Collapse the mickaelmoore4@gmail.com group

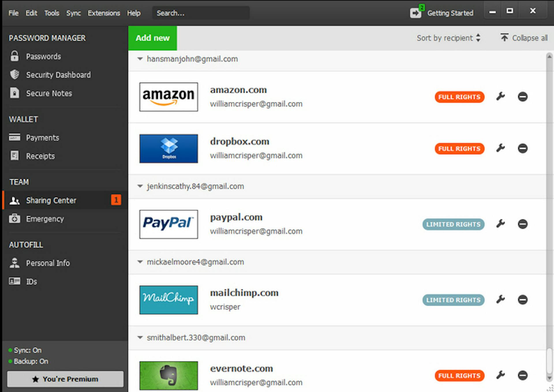pyautogui.click(x=140, y=262)
